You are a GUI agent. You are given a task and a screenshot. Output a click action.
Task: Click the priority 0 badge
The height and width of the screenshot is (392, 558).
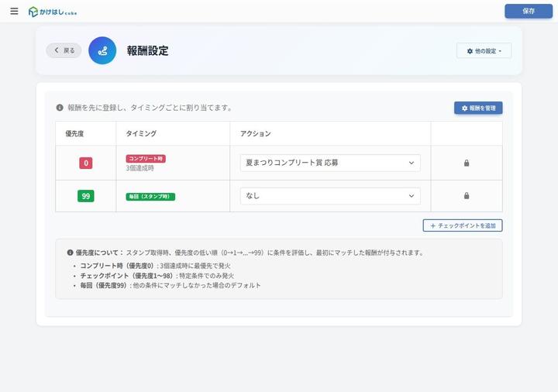86,163
